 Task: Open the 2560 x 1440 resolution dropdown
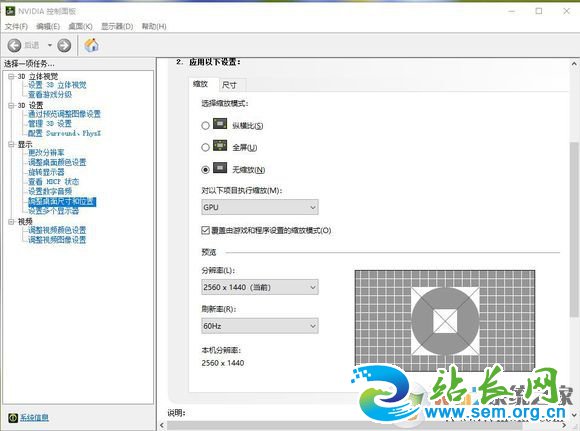click(x=260, y=287)
